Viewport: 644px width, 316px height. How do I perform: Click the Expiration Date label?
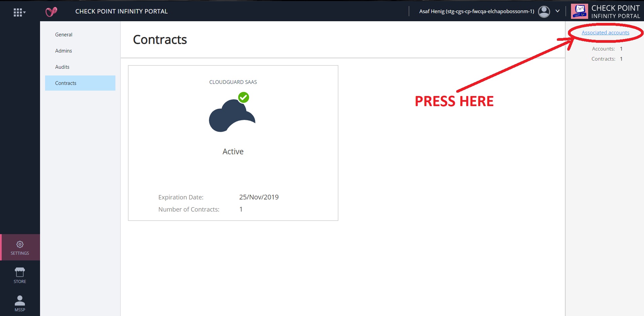(x=181, y=197)
